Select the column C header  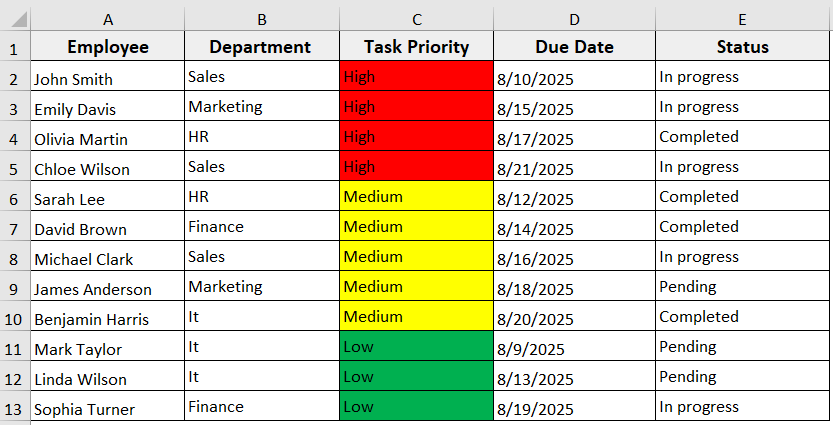pyautogui.click(x=416, y=19)
